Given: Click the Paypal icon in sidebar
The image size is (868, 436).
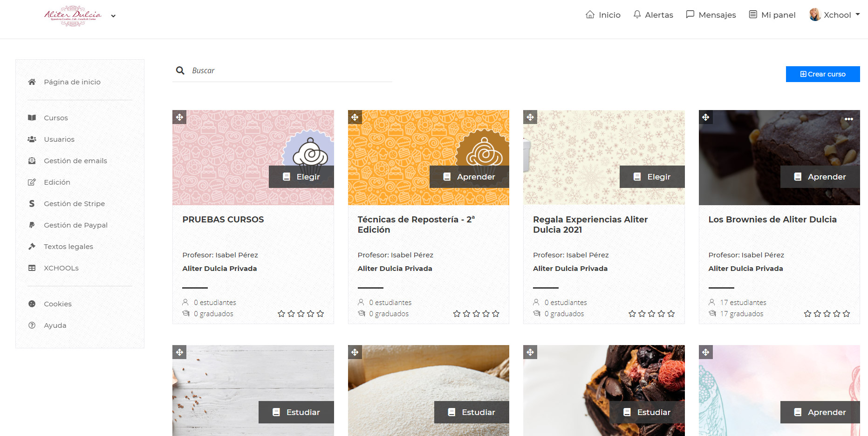Looking at the screenshot, I should [32, 225].
